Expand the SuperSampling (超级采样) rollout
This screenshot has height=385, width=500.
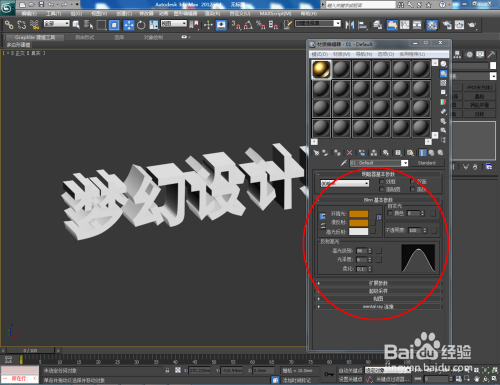click(378, 291)
